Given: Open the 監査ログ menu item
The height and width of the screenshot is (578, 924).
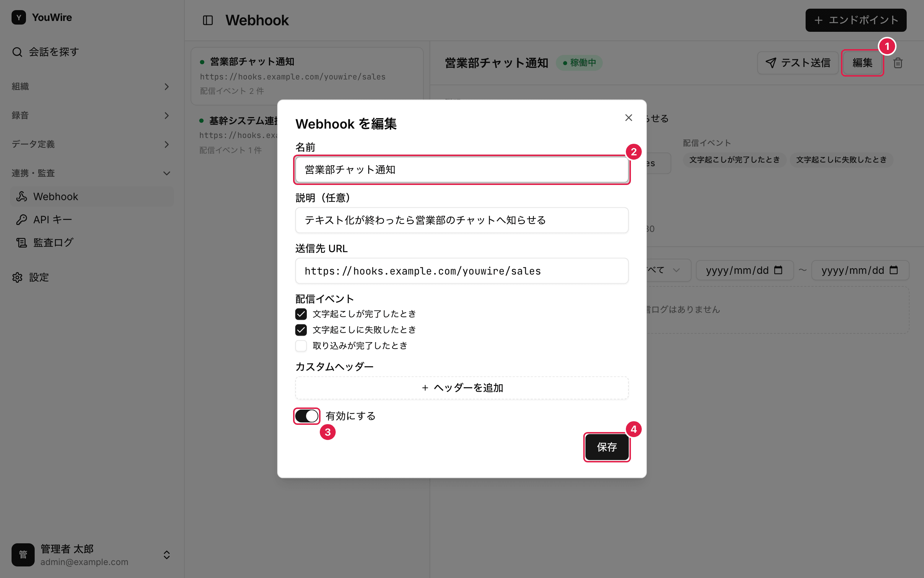Looking at the screenshot, I should (x=92, y=242).
